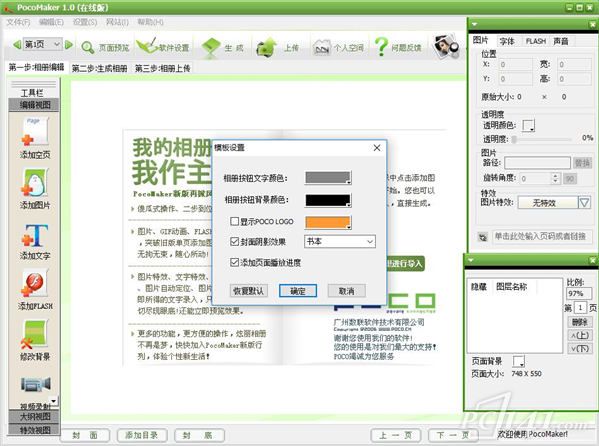This screenshot has height=446, width=599.
Task: Go to next page using right green arrow
Action: click(69, 45)
